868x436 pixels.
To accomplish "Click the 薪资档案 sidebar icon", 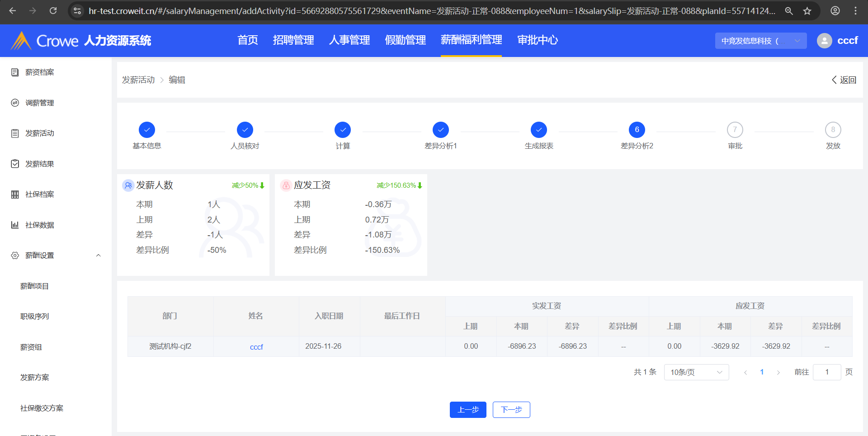I will click(x=15, y=72).
